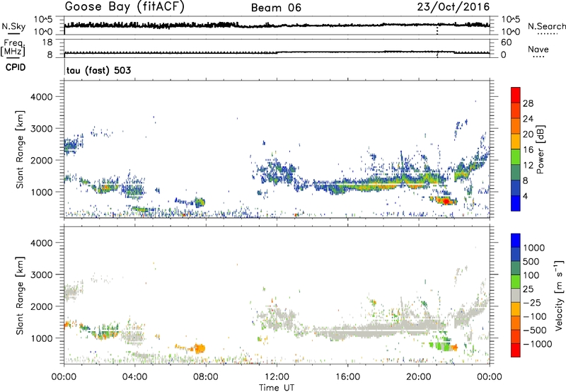Click the "25" velocity colorbar value

[529, 289]
